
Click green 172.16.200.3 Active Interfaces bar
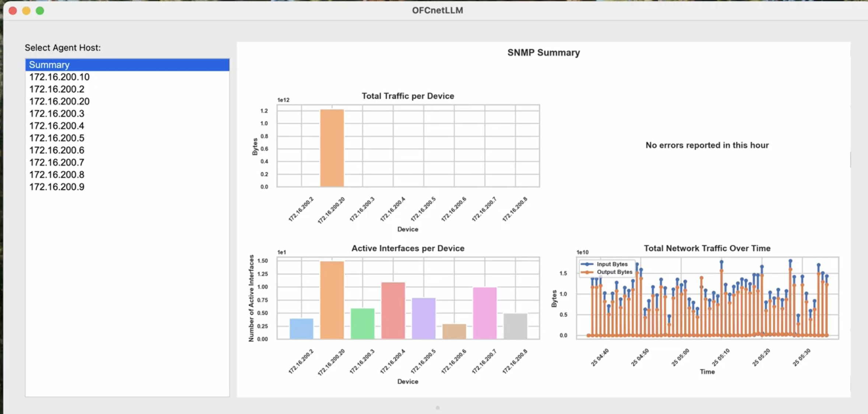pos(362,323)
